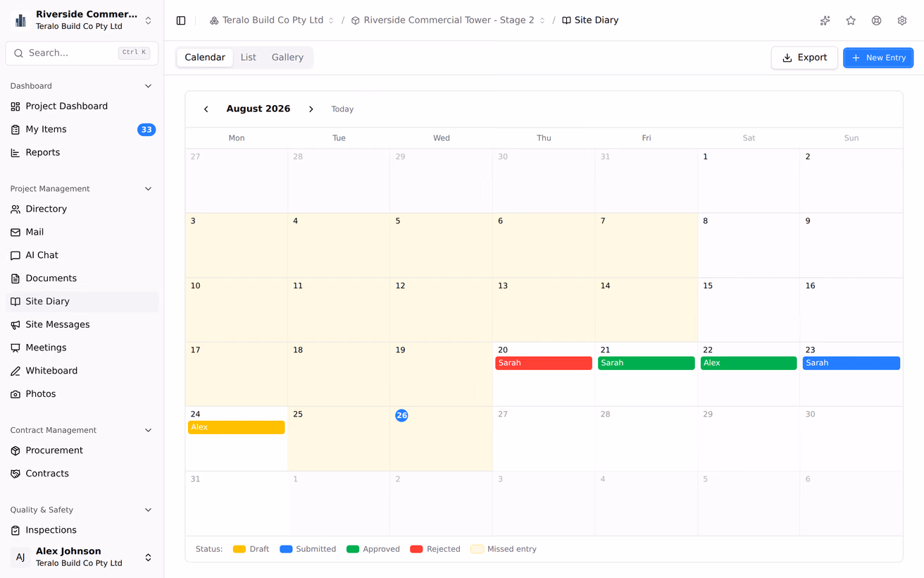Open Inspections in sidebar
Image resolution: width=924 pixels, height=578 pixels.
tap(82, 530)
